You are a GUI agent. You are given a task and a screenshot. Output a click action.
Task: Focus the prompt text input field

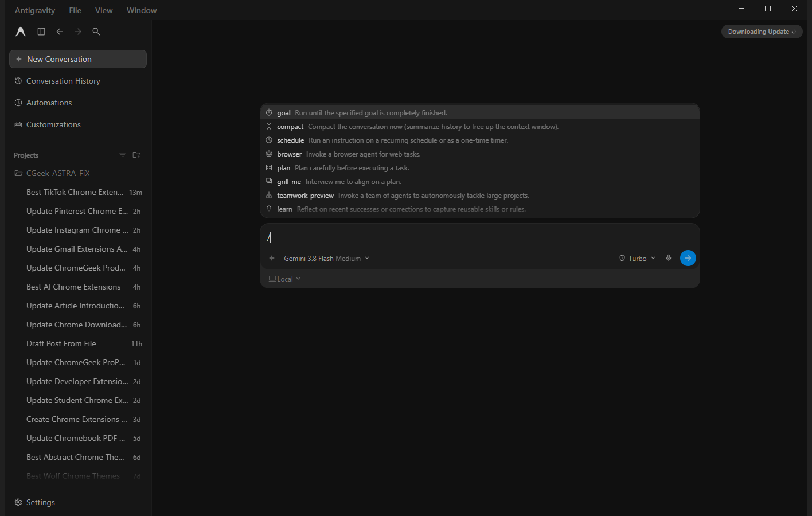coord(480,237)
